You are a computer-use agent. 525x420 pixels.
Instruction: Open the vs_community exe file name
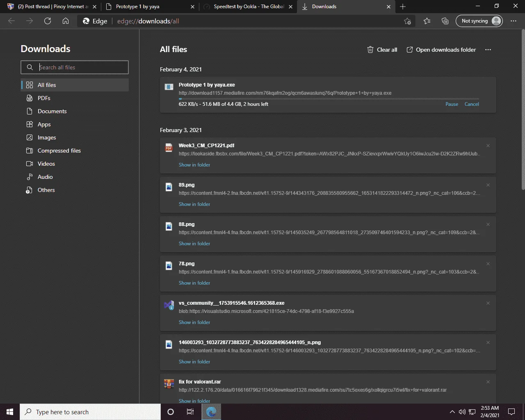(x=231, y=303)
